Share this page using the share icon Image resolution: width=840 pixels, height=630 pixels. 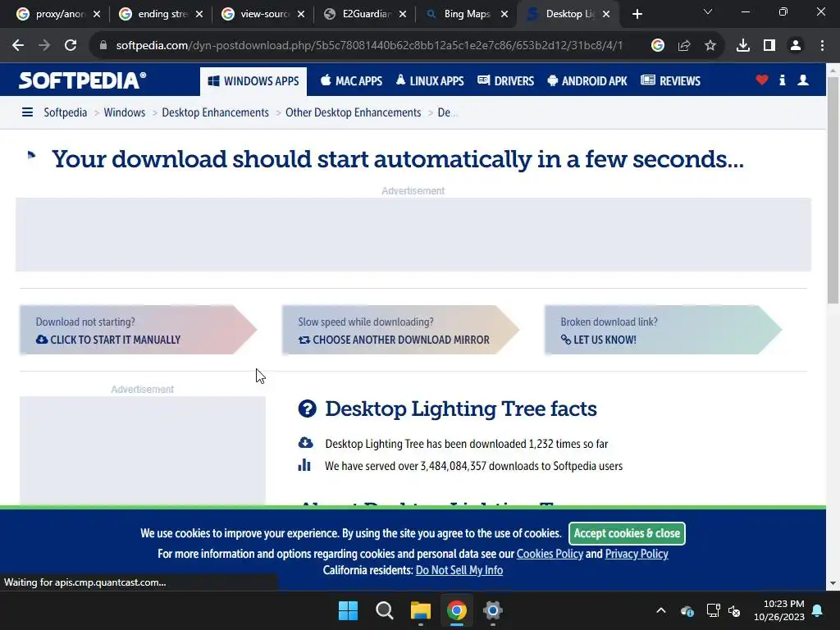(684, 46)
